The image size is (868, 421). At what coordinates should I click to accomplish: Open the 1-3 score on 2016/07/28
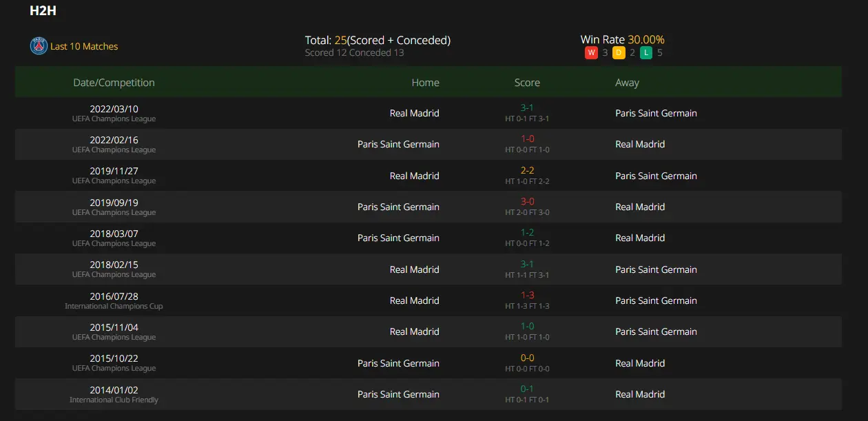[x=527, y=296]
